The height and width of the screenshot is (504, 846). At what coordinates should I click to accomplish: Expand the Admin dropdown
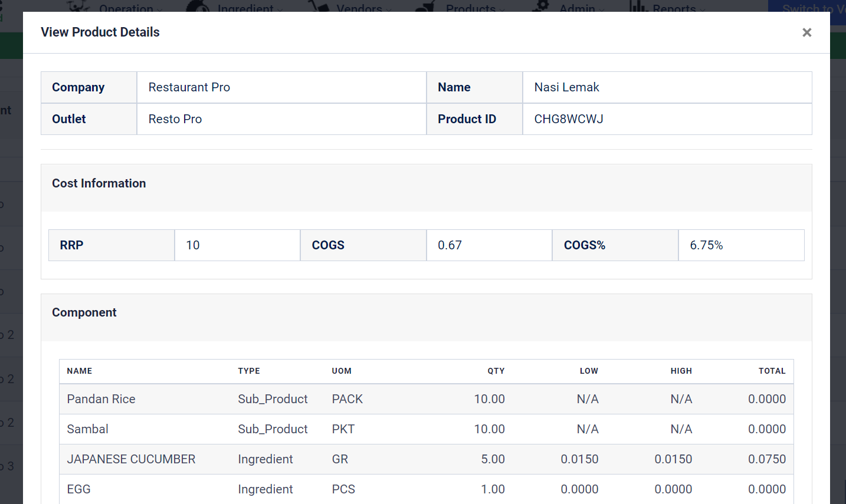tap(603, 9)
